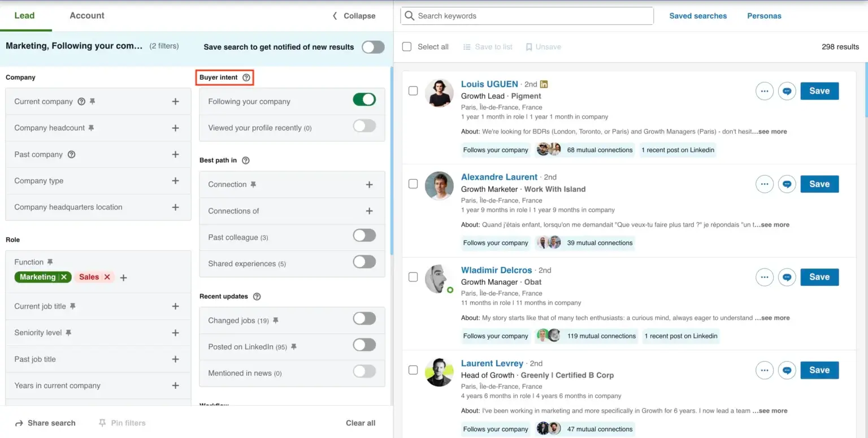
Task: Enable Changed jobs filter toggle
Action: click(x=364, y=319)
